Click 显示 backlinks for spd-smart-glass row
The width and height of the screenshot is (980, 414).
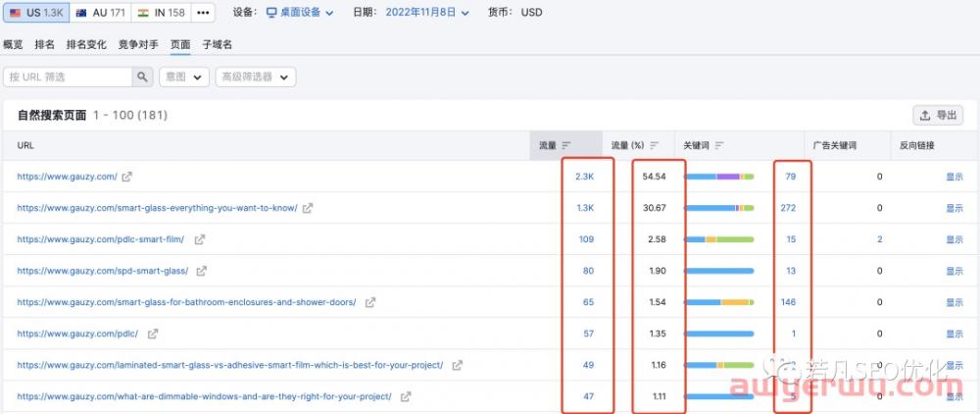click(955, 271)
